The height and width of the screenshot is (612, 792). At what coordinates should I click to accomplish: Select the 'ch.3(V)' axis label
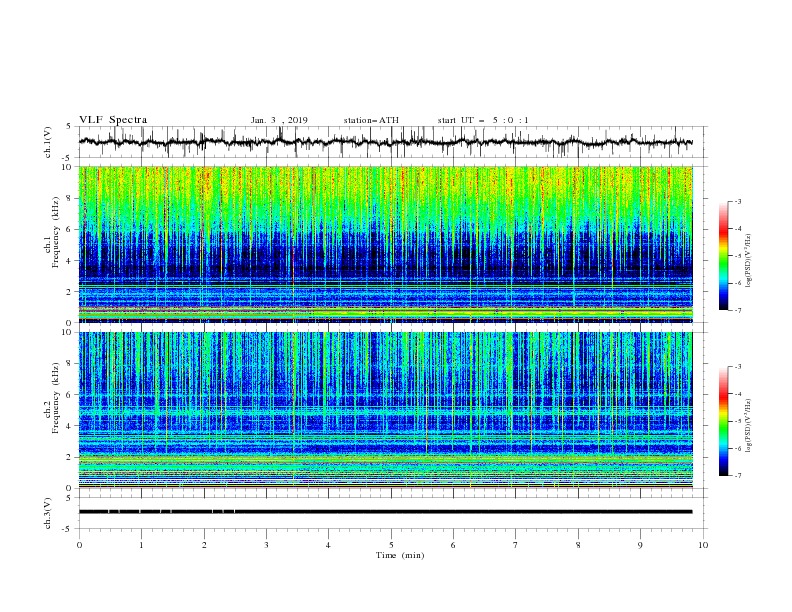pos(47,513)
